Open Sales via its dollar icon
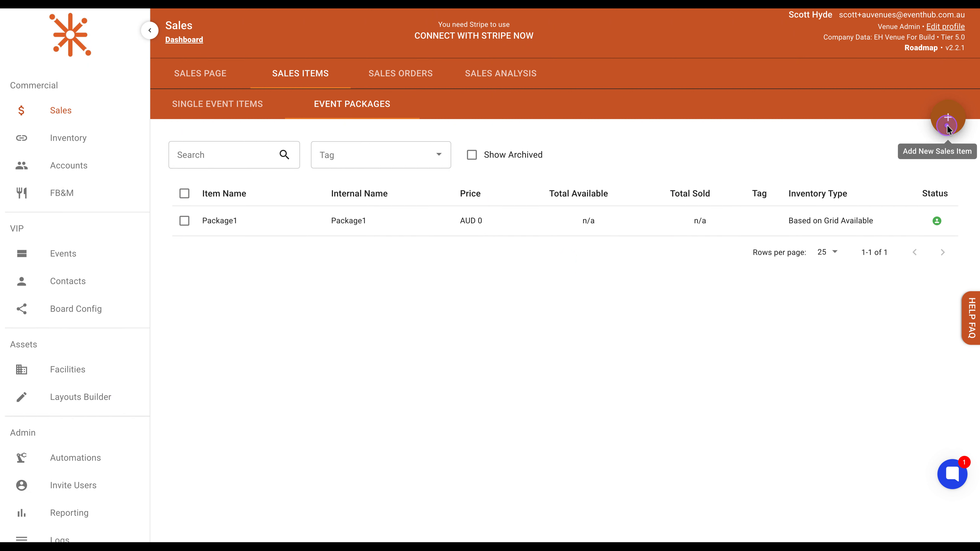 (x=21, y=110)
